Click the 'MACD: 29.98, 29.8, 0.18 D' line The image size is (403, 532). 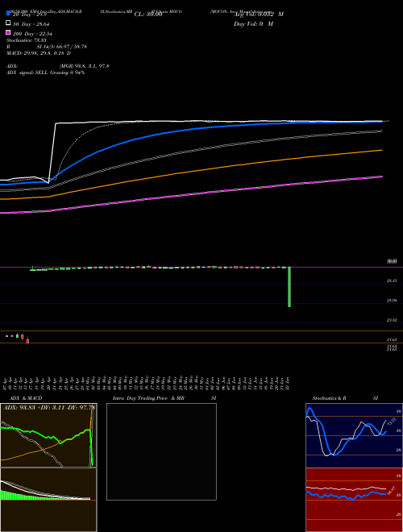(39, 53)
